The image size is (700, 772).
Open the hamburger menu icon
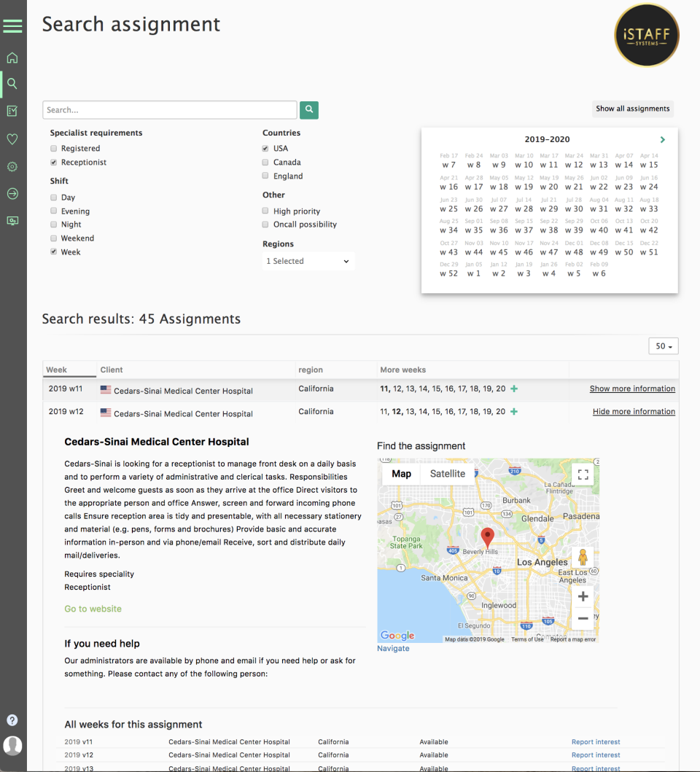pos(12,26)
